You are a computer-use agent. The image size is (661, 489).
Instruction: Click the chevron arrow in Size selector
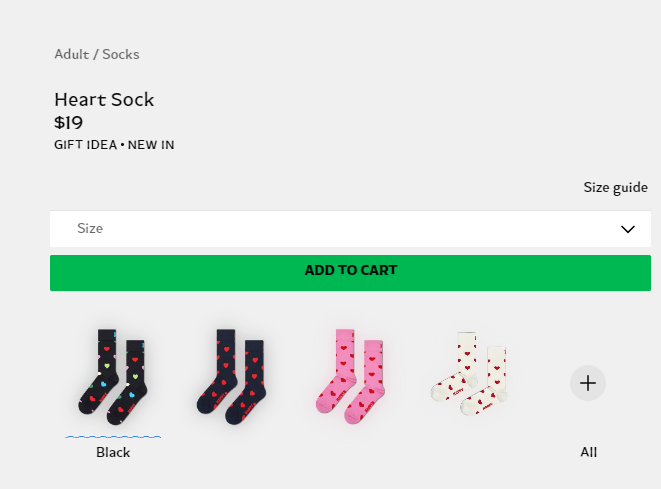[628, 229]
